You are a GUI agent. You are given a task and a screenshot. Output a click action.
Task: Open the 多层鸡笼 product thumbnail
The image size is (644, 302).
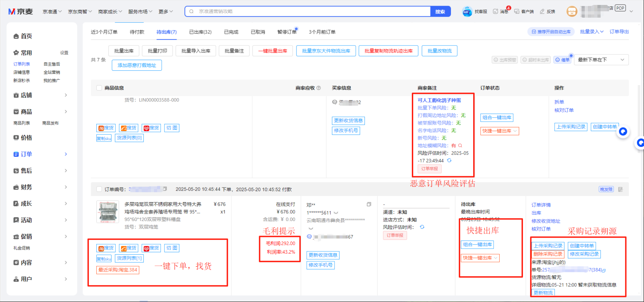[x=108, y=212]
